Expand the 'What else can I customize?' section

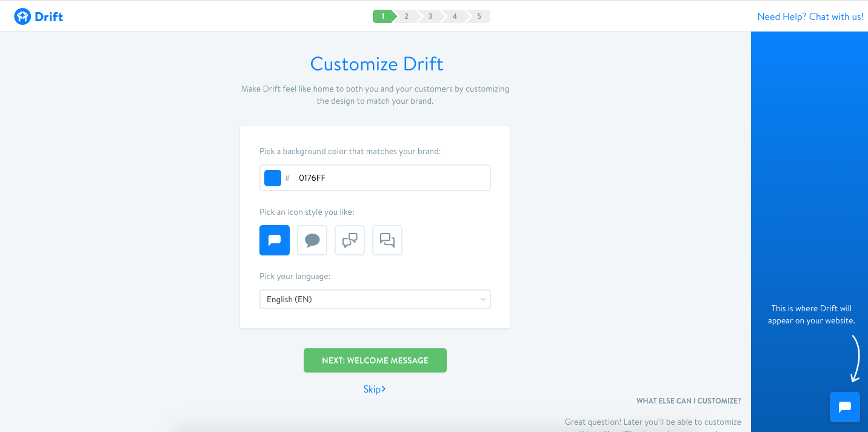(x=689, y=400)
